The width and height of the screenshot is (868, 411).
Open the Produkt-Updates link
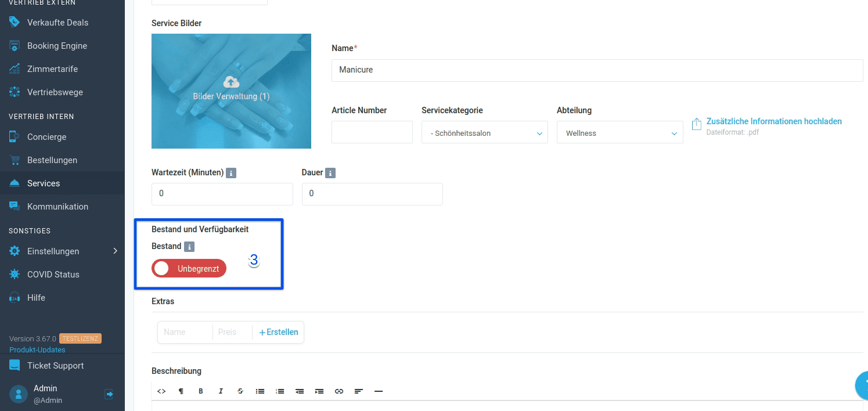(37, 349)
